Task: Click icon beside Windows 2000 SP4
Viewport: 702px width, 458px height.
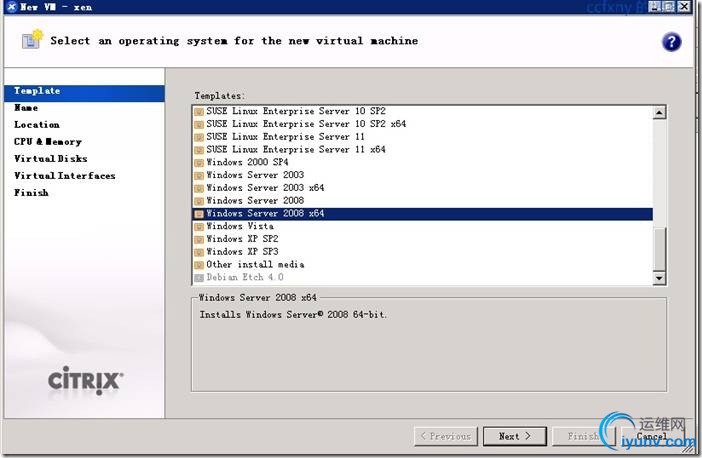Action: (199, 163)
